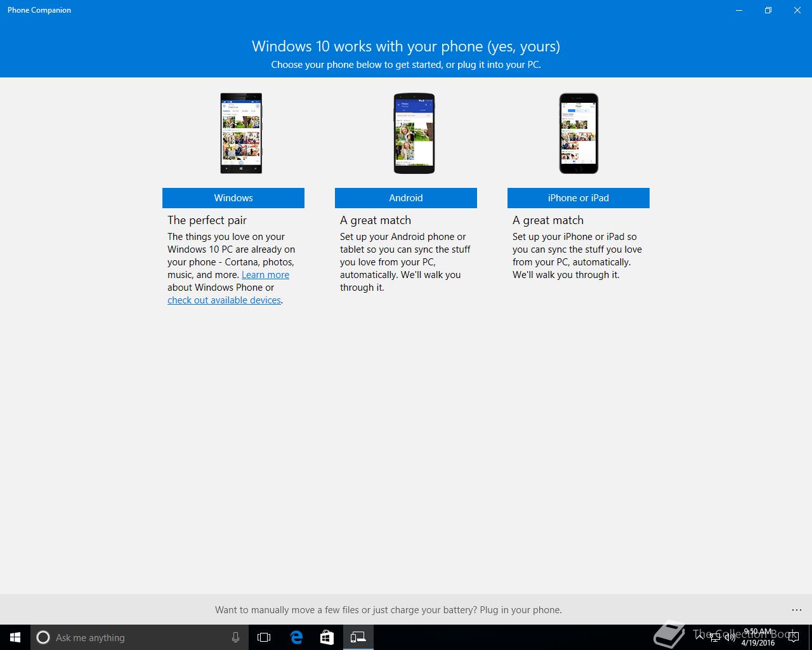Click the 'Windows 10 works with your phone' title

tap(406, 46)
